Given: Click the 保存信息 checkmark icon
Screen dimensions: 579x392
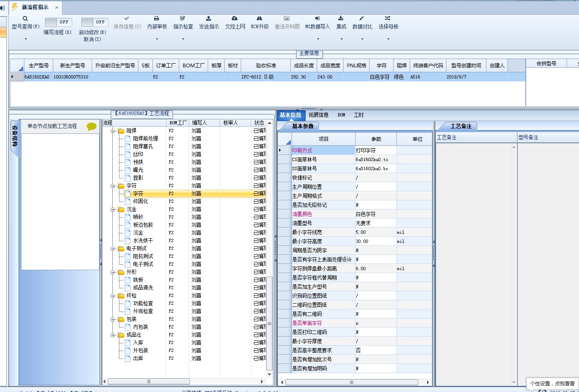Looking at the screenshot, I should 127,19.
